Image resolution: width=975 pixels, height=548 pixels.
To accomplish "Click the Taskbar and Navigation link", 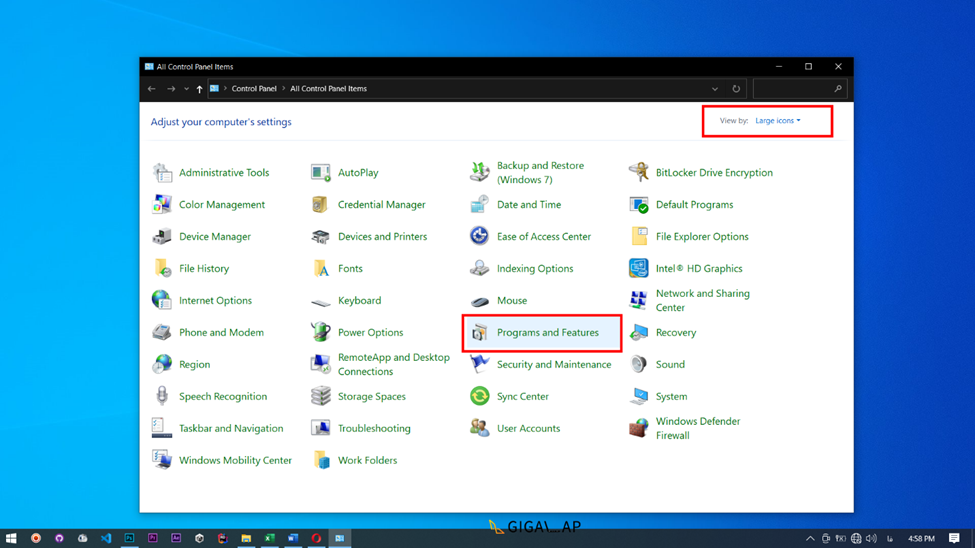I will pyautogui.click(x=231, y=428).
